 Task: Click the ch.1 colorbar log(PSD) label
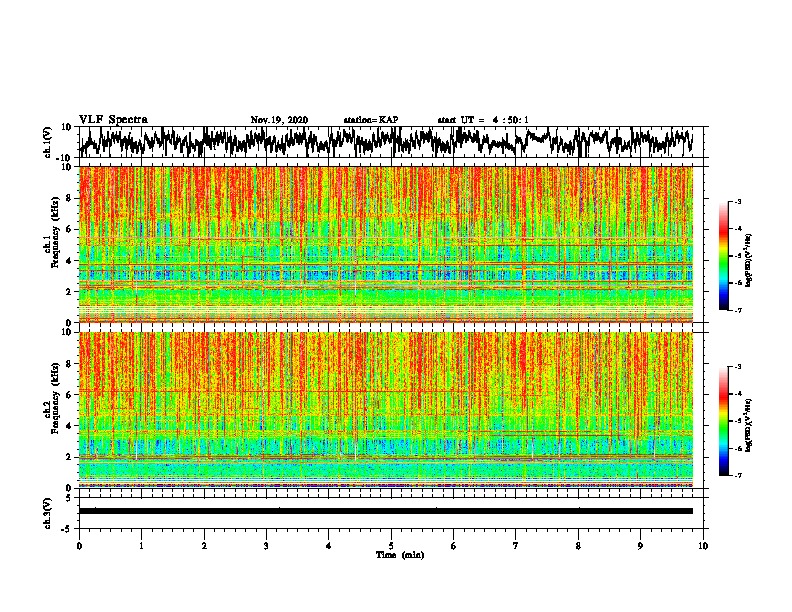[749, 261]
